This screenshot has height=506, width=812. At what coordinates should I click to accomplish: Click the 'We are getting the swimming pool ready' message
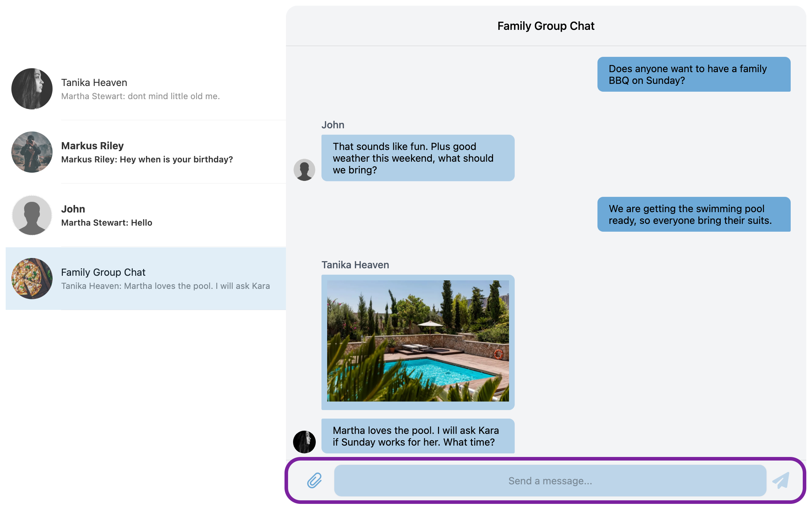[694, 214]
